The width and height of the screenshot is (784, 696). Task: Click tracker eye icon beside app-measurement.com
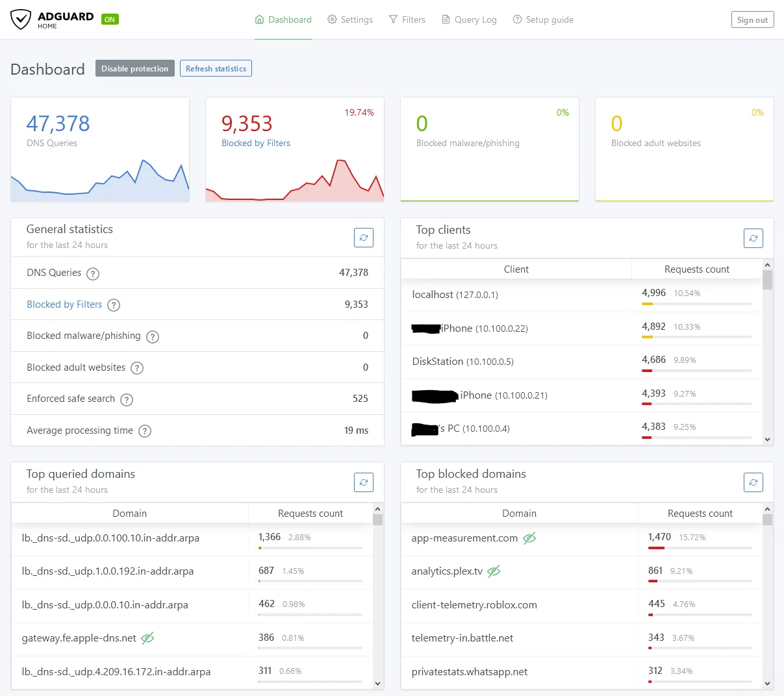click(529, 538)
